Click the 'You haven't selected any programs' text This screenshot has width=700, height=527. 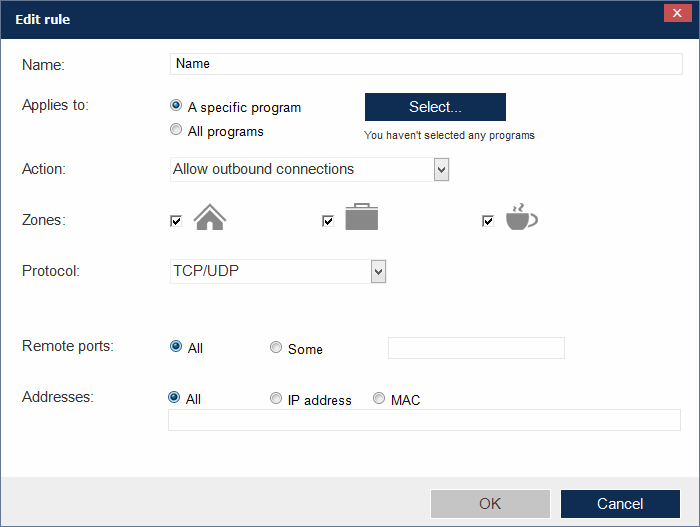[x=449, y=135]
